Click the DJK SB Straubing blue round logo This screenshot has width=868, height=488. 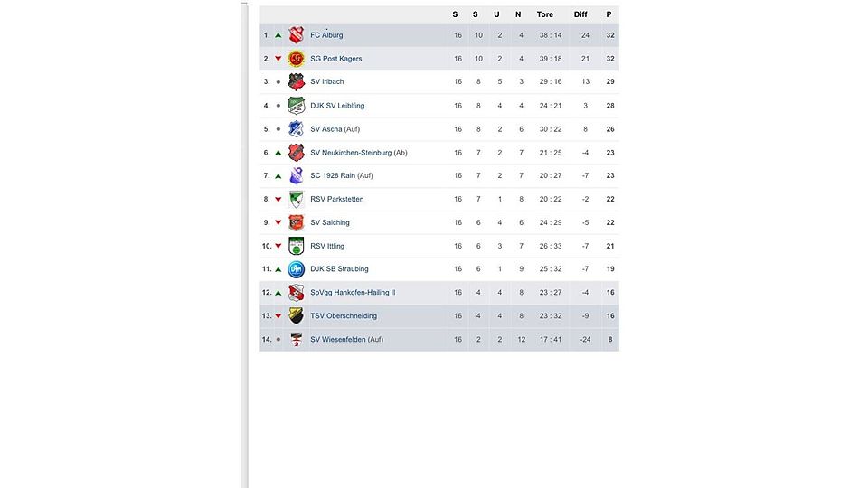pos(297,269)
